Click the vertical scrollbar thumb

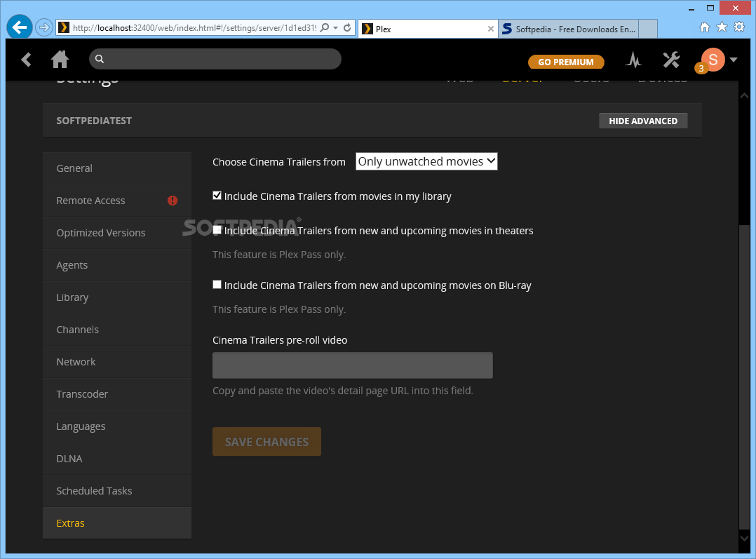(x=745, y=377)
